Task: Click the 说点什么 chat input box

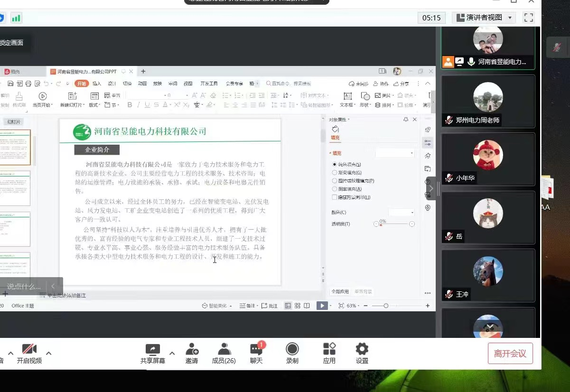Action: tap(24, 286)
